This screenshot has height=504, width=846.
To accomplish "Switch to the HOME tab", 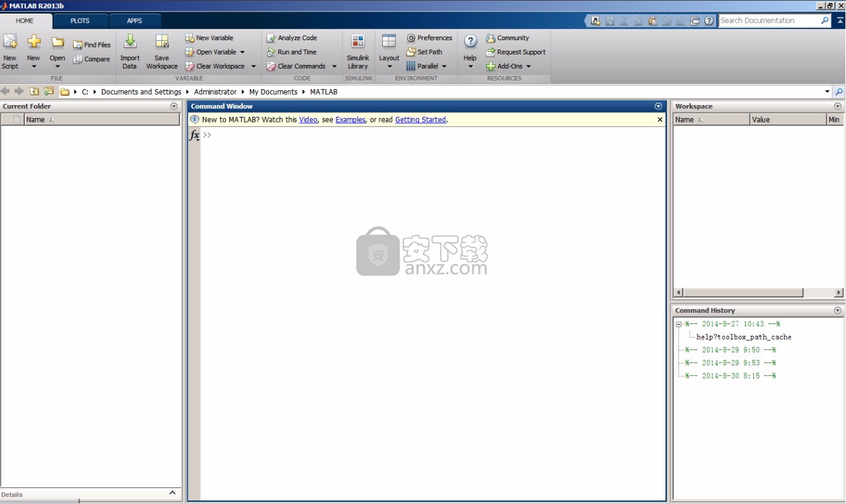I will [25, 20].
